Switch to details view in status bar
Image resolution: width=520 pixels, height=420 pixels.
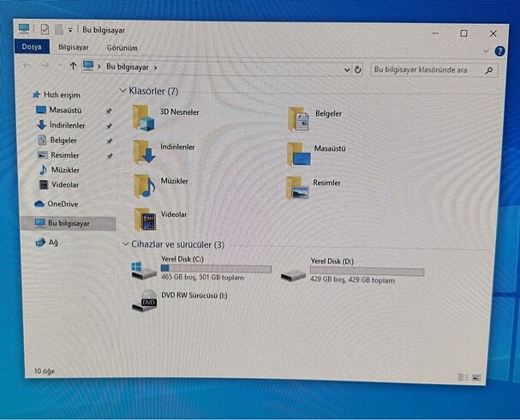(x=463, y=377)
